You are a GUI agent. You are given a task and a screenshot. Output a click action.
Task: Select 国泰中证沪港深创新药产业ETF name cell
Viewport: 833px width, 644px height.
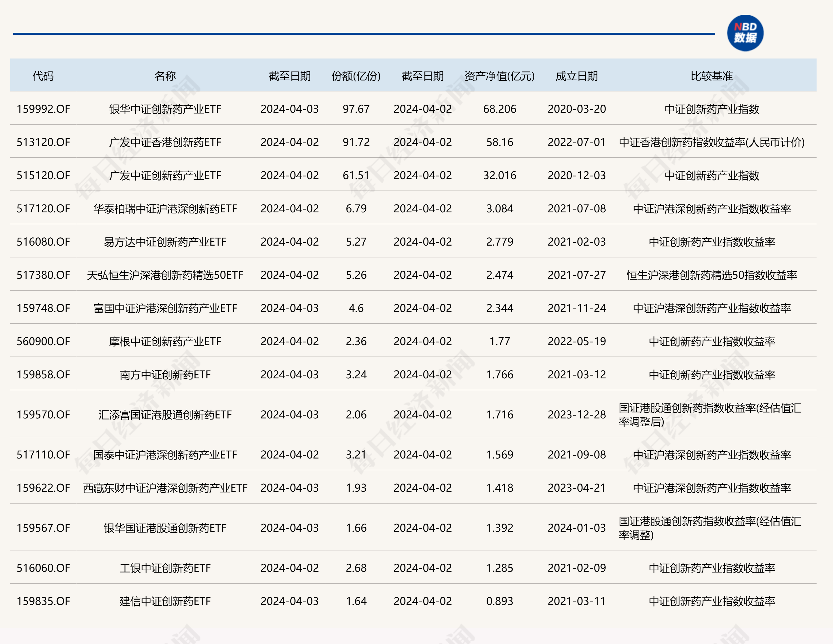point(165,455)
